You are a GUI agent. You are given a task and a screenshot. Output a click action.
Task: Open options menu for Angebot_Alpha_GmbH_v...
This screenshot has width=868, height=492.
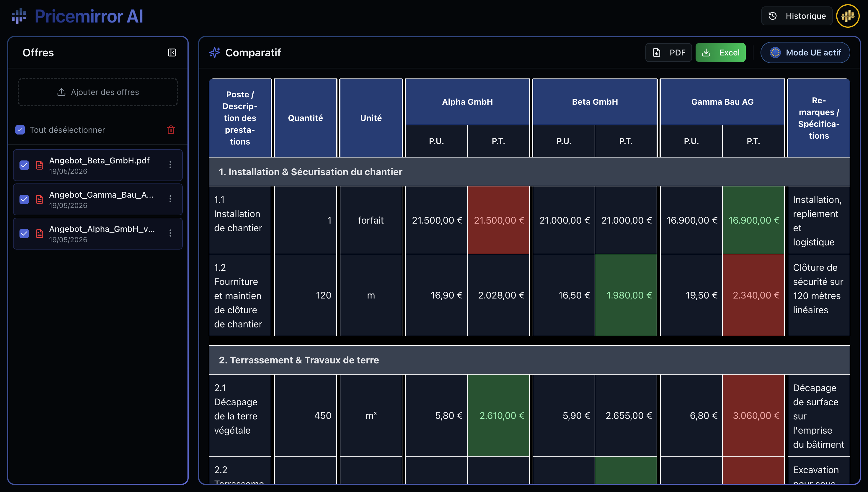[x=170, y=233]
